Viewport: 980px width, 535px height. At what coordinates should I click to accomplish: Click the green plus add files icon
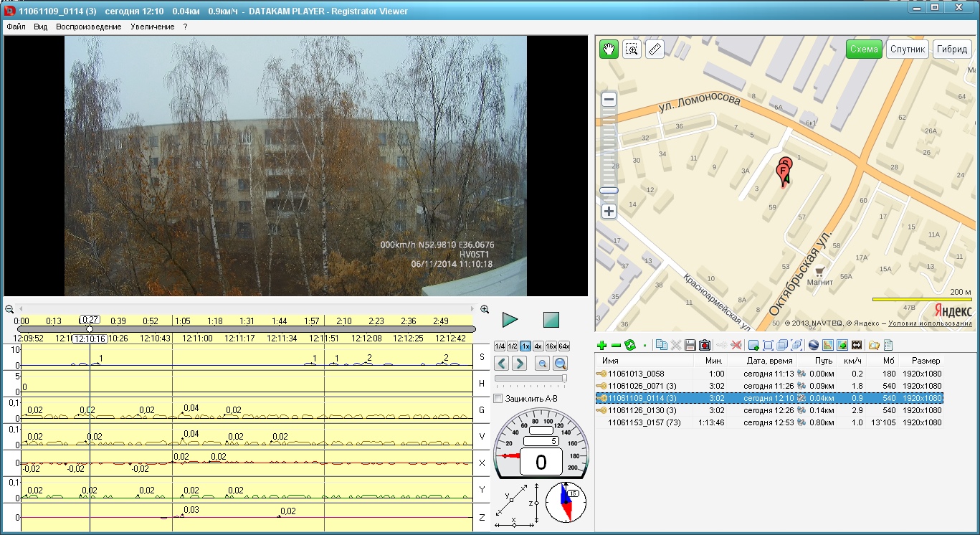pyautogui.click(x=601, y=346)
